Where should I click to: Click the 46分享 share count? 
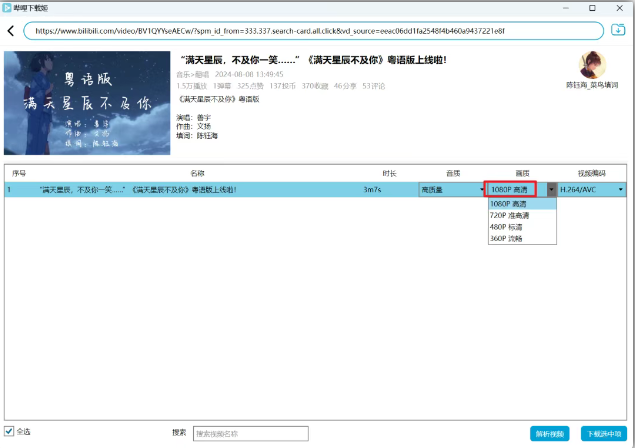345,86
